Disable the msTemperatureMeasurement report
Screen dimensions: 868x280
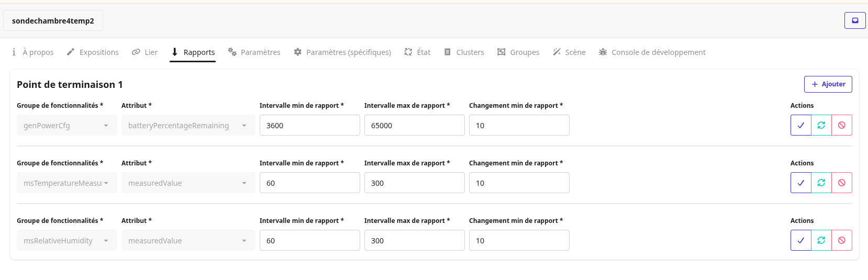pyautogui.click(x=841, y=183)
